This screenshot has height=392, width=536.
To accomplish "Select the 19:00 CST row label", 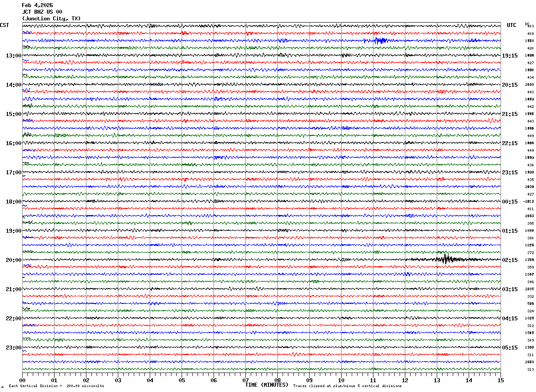I will point(13,231).
